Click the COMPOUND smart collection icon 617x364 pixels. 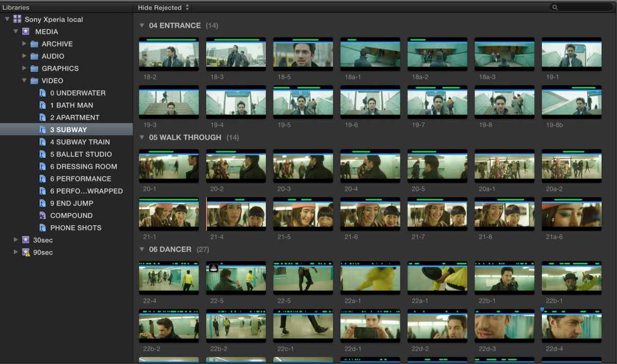point(43,215)
